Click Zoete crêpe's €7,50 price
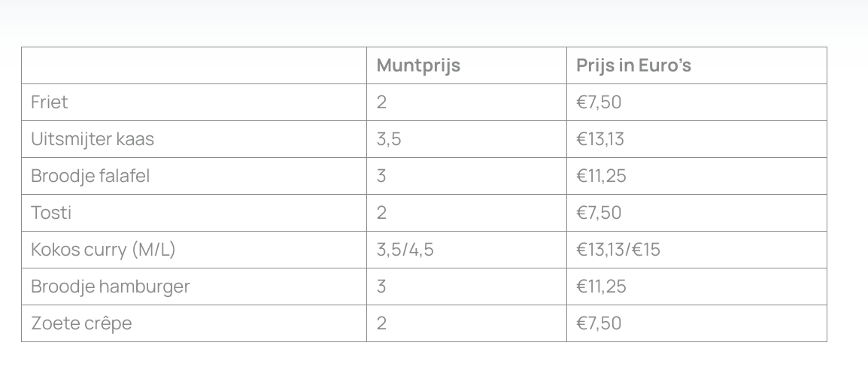This screenshot has height=376, width=868. tap(599, 323)
